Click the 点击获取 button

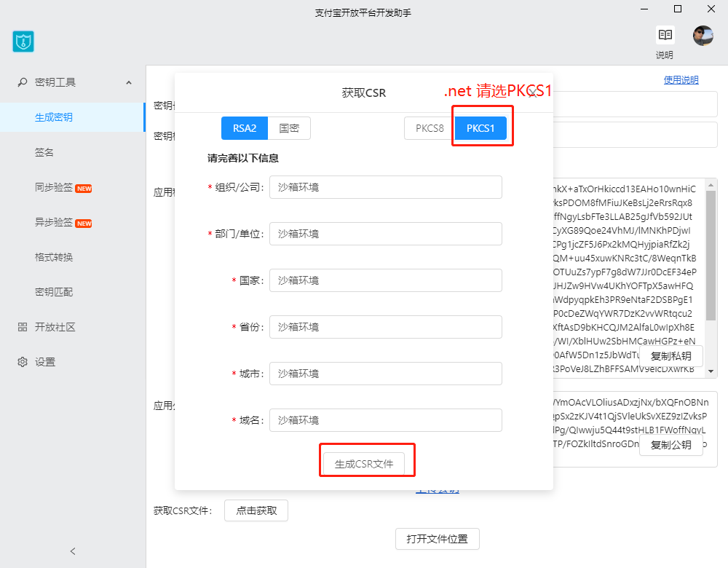tap(256, 510)
